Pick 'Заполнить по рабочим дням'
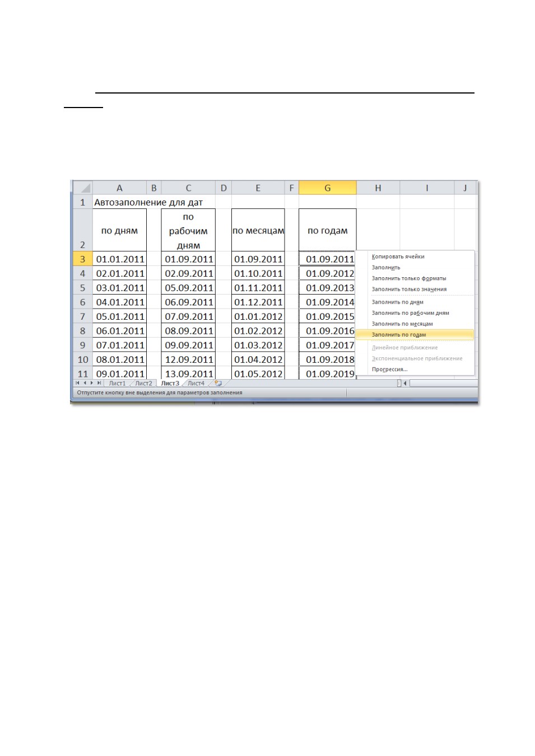Viewport: 535px width, 756px height. click(x=415, y=313)
